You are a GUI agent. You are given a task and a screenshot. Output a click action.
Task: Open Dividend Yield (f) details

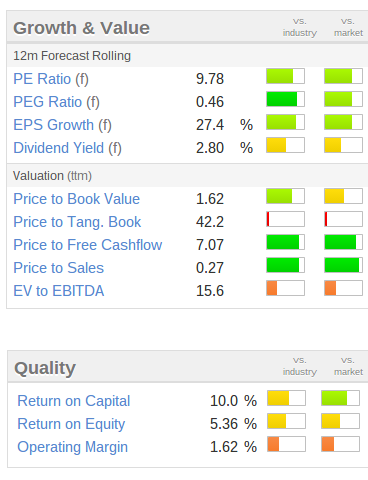pyautogui.click(x=67, y=148)
